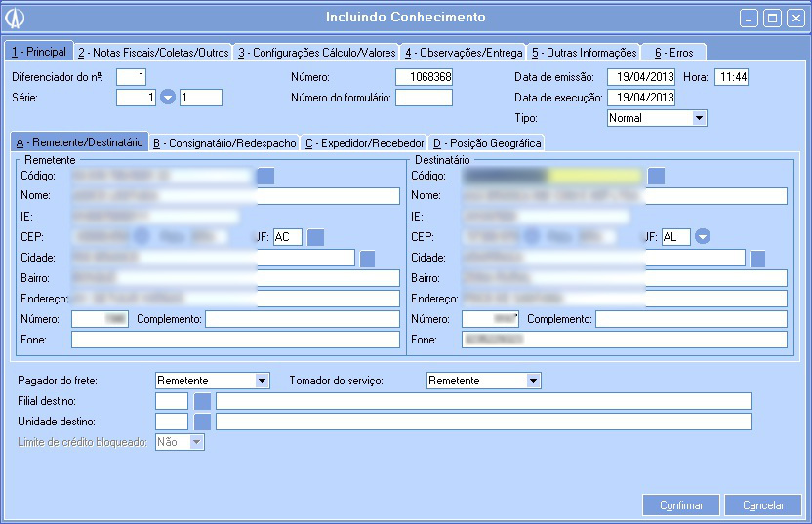Expand the Tomador do serviço dropdown

point(533,381)
